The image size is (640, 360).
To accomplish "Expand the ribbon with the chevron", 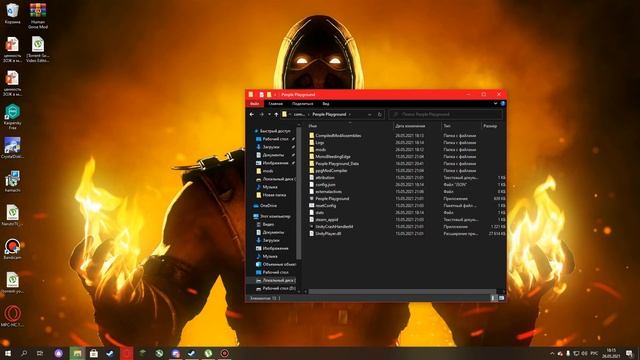I will coord(496,104).
